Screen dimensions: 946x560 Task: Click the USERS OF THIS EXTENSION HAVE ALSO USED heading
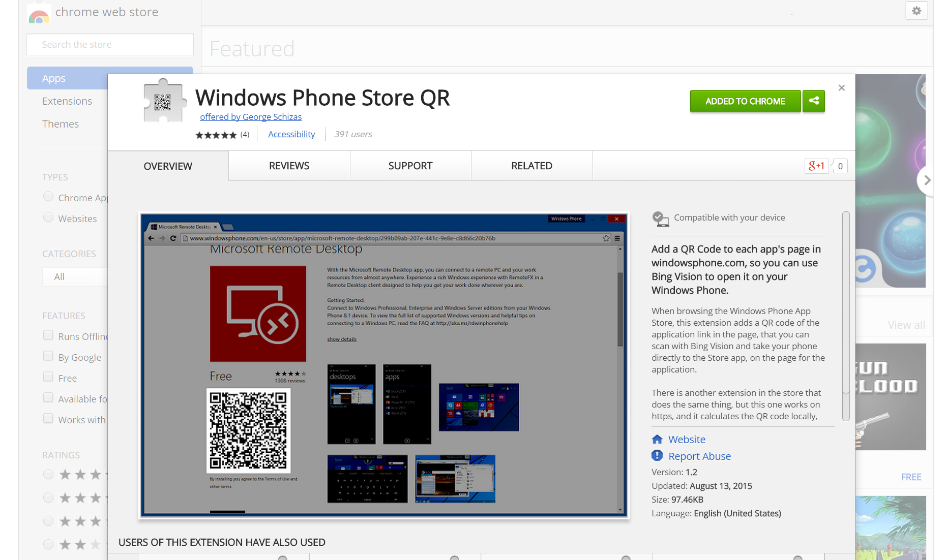[x=222, y=542]
